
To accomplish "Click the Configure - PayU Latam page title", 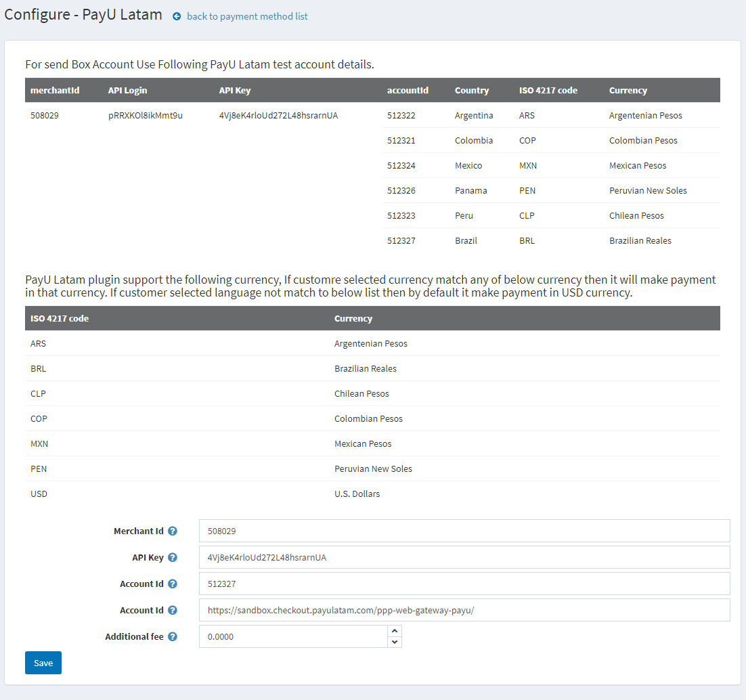I will coord(83,15).
